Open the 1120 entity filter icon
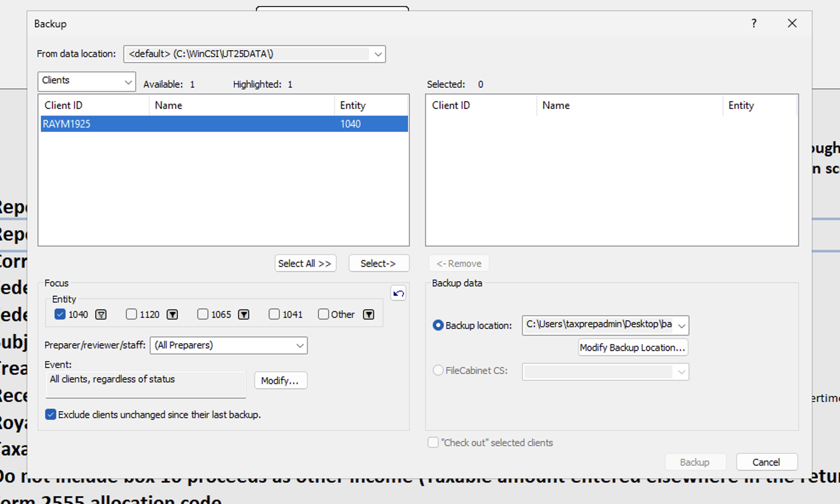The height and width of the screenshot is (504, 840). (172, 314)
